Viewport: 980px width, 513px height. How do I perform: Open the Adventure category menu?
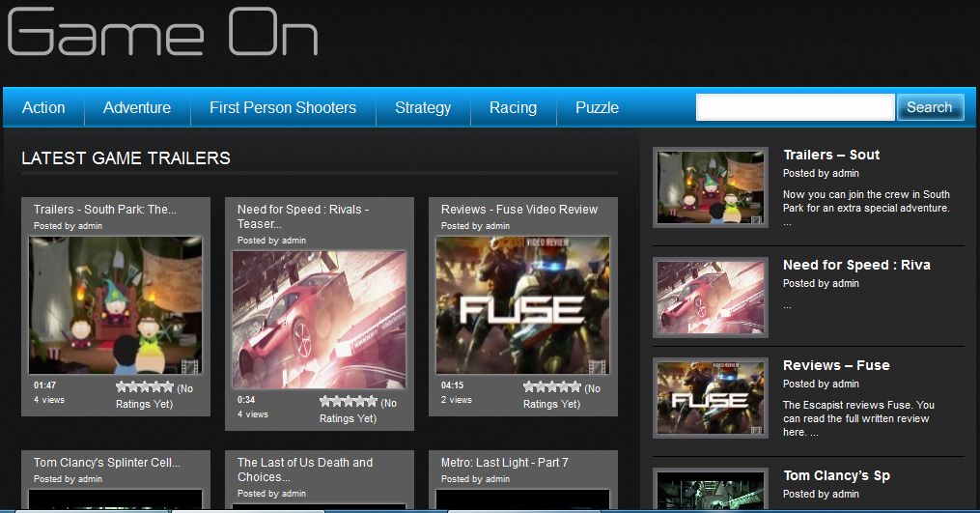coord(137,107)
